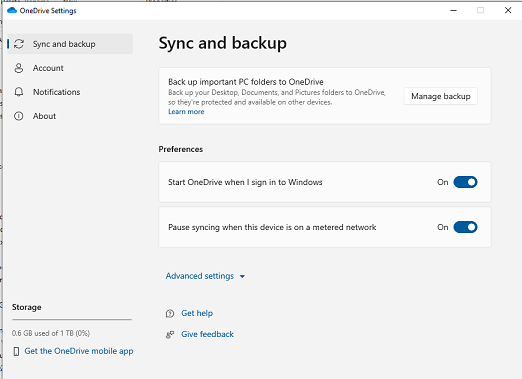Click the About info circle icon
The width and height of the screenshot is (522, 379).
click(x=19, y=116)
